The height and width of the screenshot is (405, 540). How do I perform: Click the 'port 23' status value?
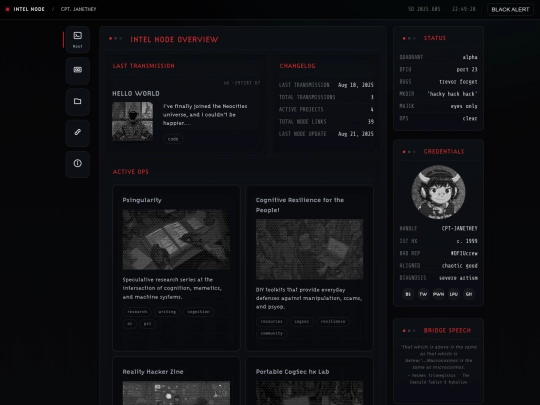[467, 70]
